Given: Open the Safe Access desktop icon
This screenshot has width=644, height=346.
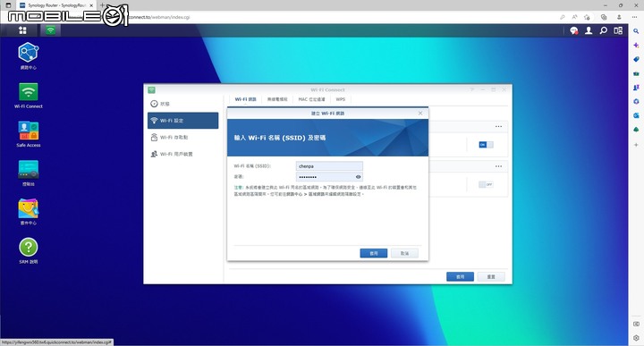Looking at the screenshot, I should click(x=29, y=134).
